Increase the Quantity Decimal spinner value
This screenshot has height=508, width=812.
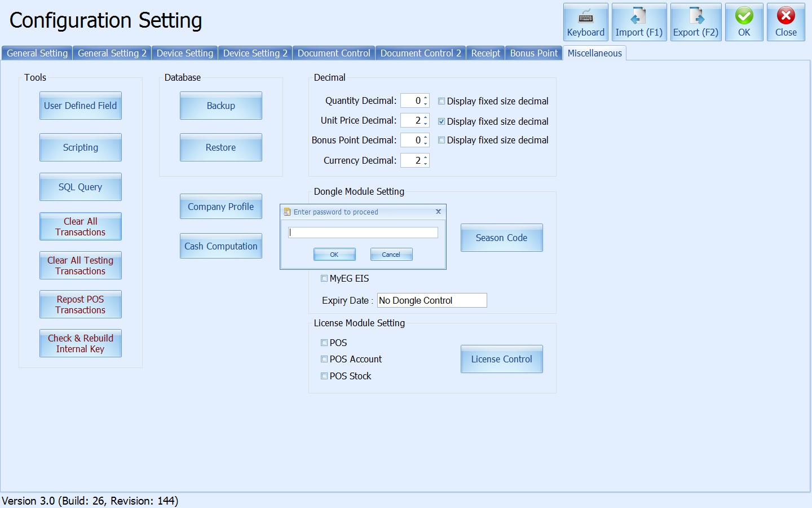pyautogui.click(x=426, y=98)
